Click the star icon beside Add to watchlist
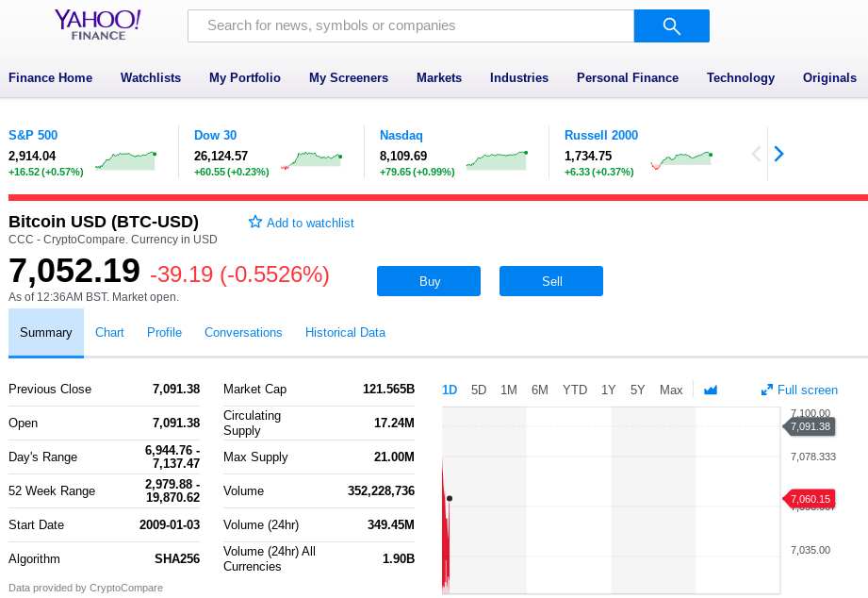 [255, 223]
